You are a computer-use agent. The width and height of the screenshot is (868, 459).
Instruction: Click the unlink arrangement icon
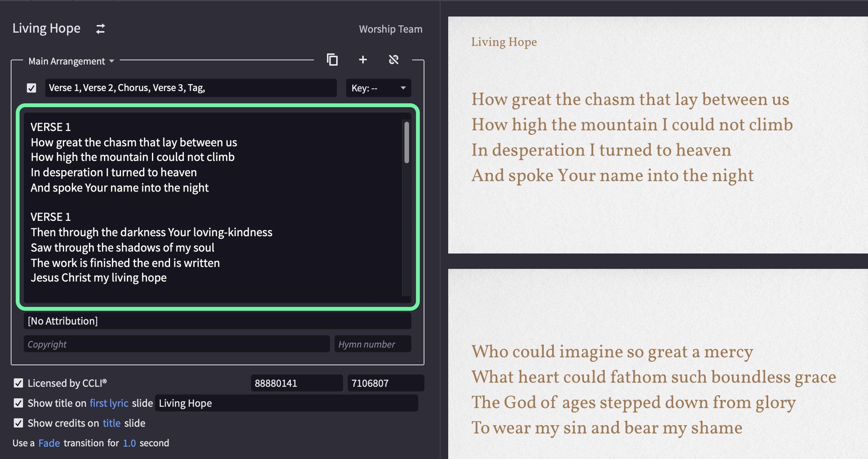coord(394,60)
